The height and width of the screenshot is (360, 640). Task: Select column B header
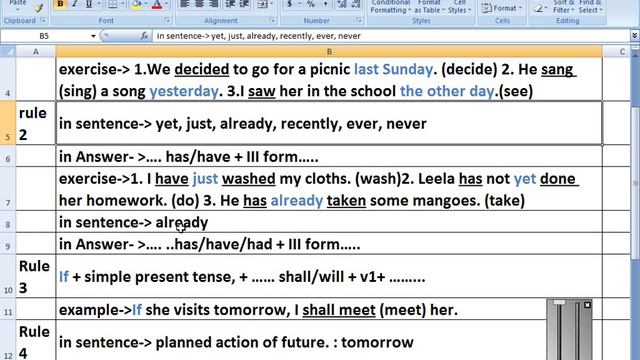point(329,51)
